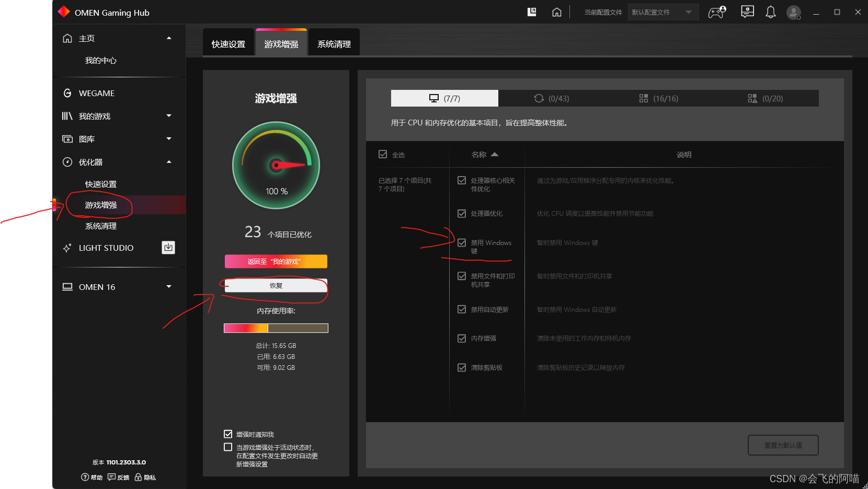Toggle 增强时通知我 checkbox
This screenshot has height=489, width=868.
[x=228, y=434]
